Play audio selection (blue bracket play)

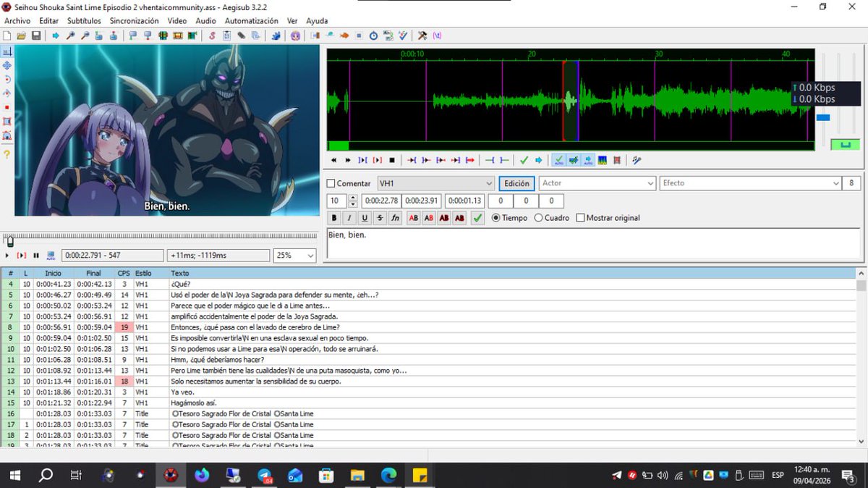pos(362,160)
